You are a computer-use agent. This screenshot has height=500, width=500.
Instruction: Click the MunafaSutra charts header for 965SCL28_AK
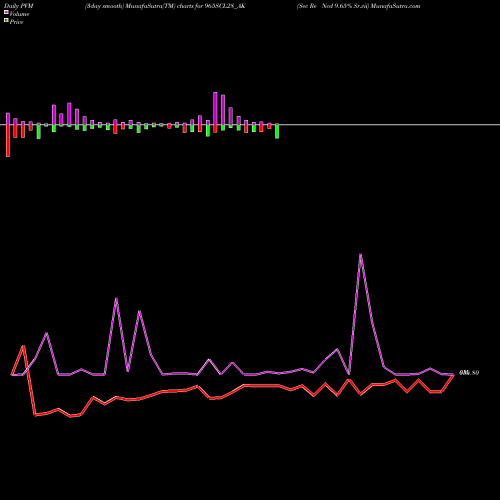(165, 6)
